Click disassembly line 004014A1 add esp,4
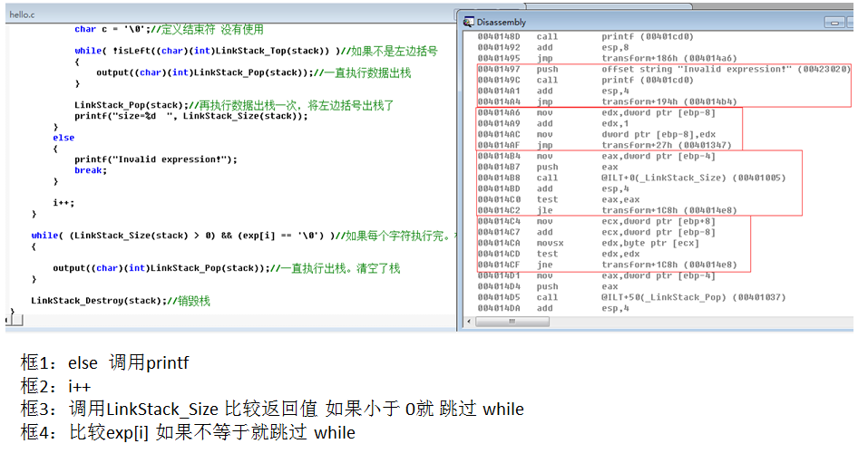This screenshot has height=463, width=868. pyautogui.click(x=553, y=91)
